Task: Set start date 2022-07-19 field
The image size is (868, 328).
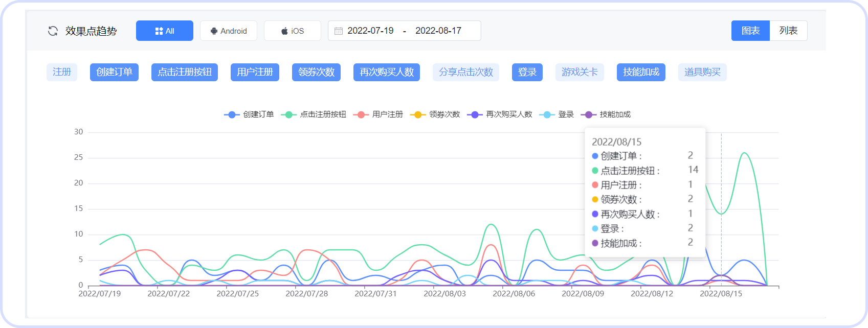Action: [x=370, y=31]
